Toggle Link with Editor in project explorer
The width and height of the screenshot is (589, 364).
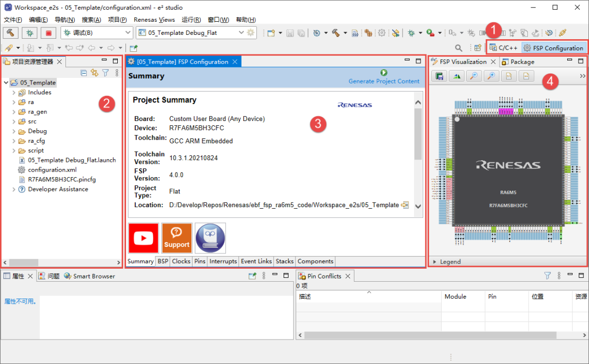[x=94, y=73]
